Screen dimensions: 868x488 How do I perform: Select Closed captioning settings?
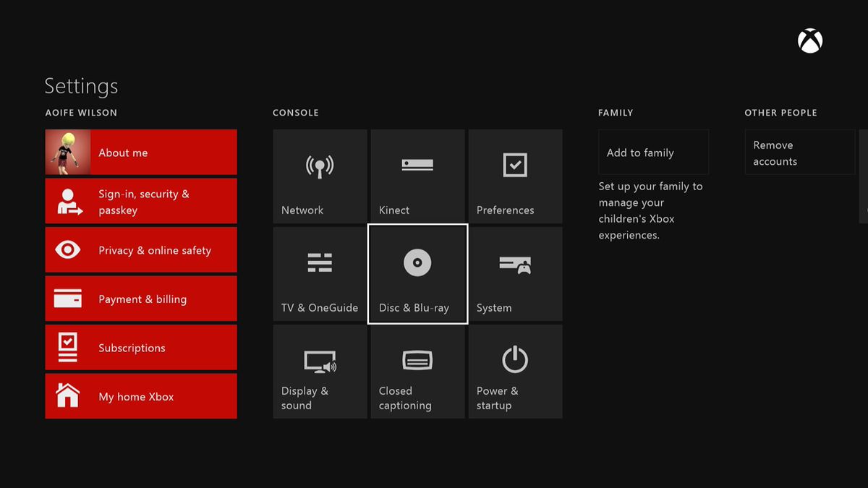point(417,371)
